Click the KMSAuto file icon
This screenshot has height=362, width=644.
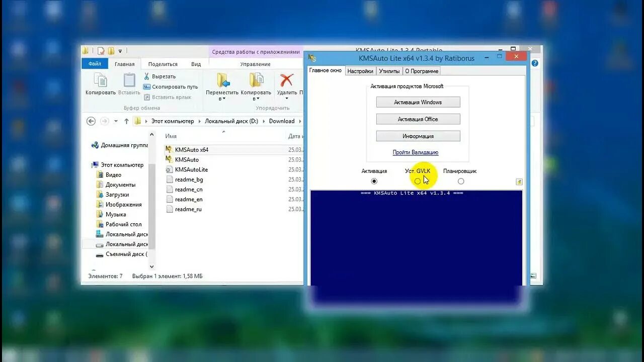(169, 159)
